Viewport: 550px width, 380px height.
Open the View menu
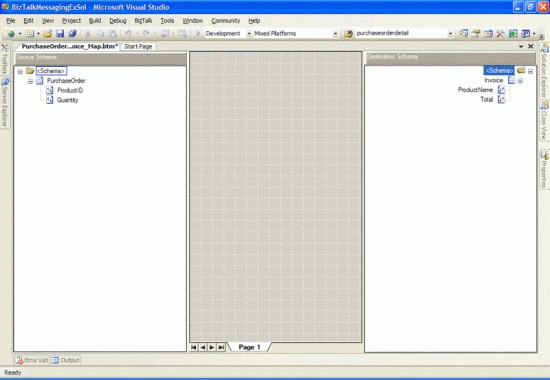coord(48,21)
